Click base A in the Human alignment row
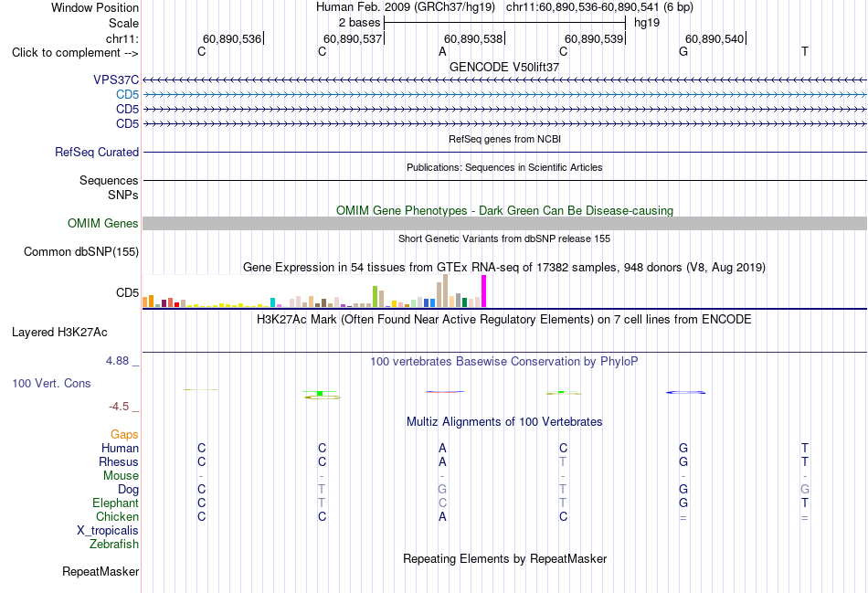 [x=442, y=448]
